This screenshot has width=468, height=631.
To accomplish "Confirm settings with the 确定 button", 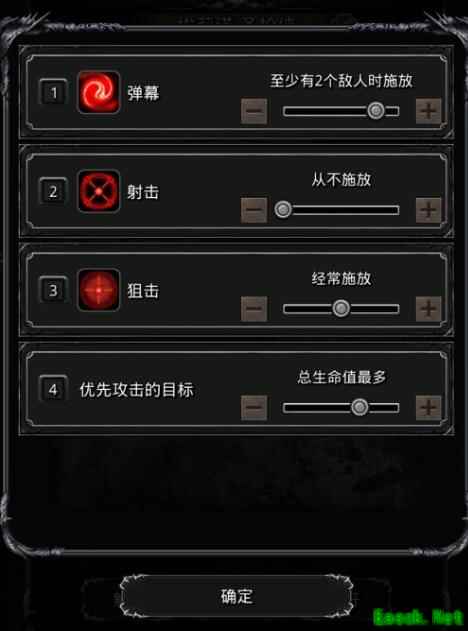I will point(237,596).
